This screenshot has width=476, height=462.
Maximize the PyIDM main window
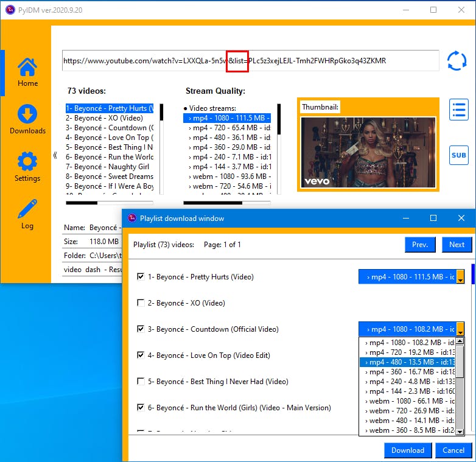pos(433,10)
